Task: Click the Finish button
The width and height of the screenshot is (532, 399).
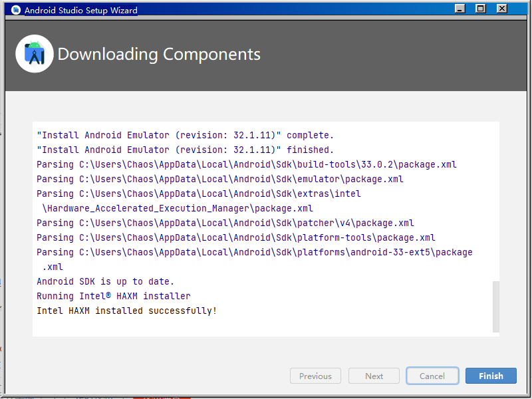Action: pos(491,376)
